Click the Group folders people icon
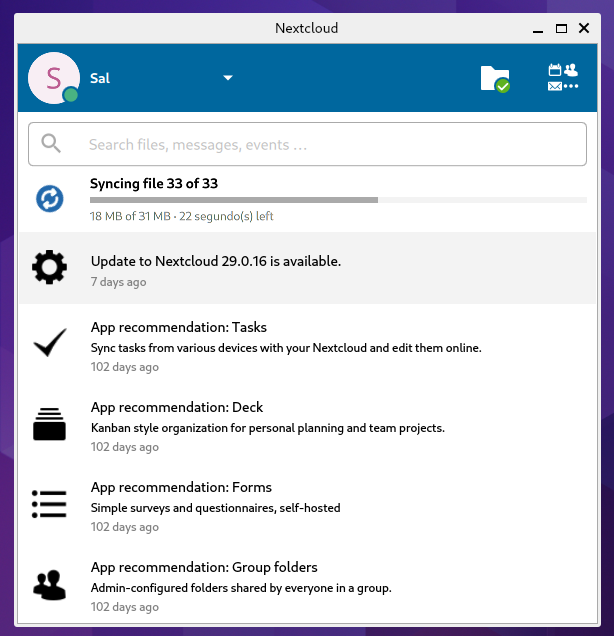 tap(49, 584)
